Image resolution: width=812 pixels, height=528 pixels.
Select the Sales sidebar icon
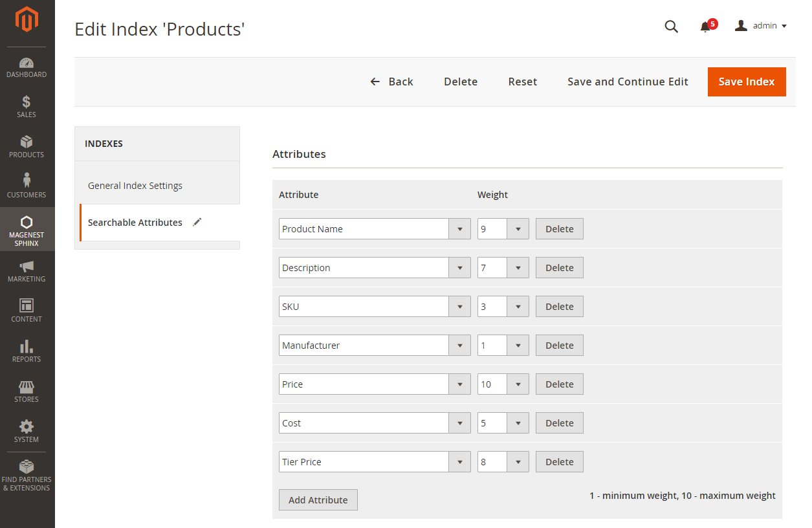tap(27, 106)
